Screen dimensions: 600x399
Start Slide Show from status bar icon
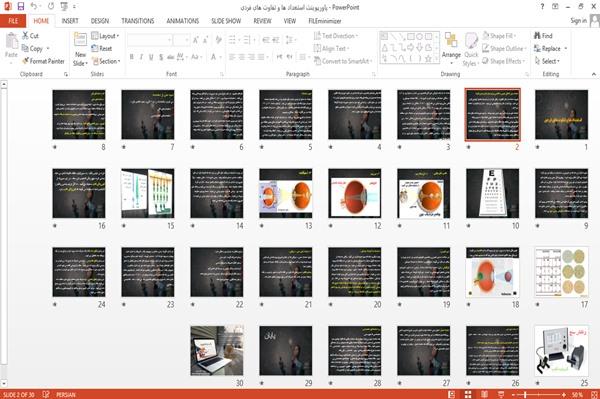coord(501,394)
